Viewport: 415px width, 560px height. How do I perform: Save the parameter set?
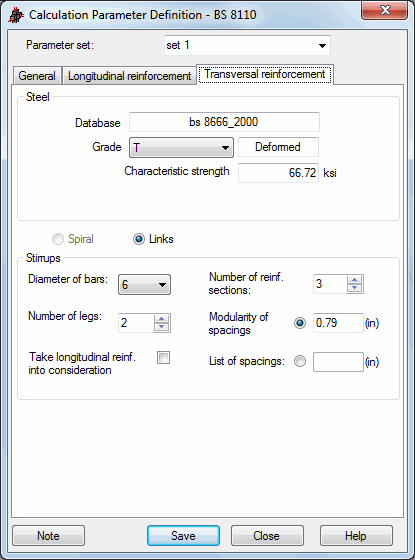(183, 536)
